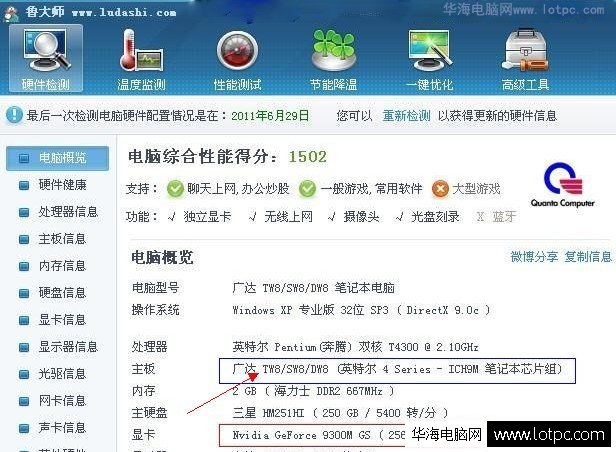Select 显卡信息 in the sidebar

click(x=57, y=320)
